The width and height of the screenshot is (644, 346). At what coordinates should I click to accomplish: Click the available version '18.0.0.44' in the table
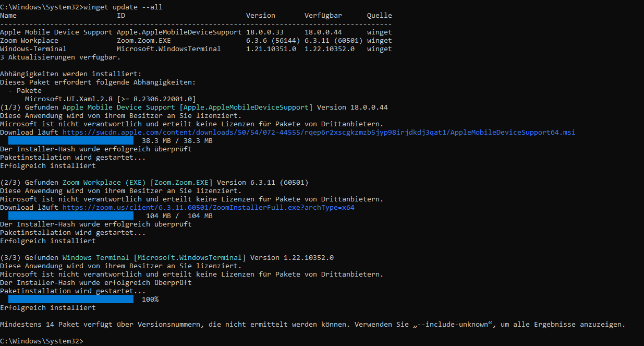point(323,32)
